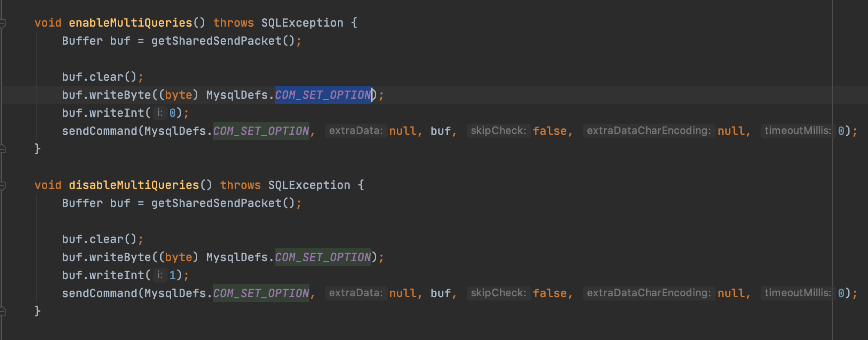Screen dimensions: 868x340
Task: Click first sendCommand's skipCheck hint
Action: pyautogui.click(x=498, y=131)
